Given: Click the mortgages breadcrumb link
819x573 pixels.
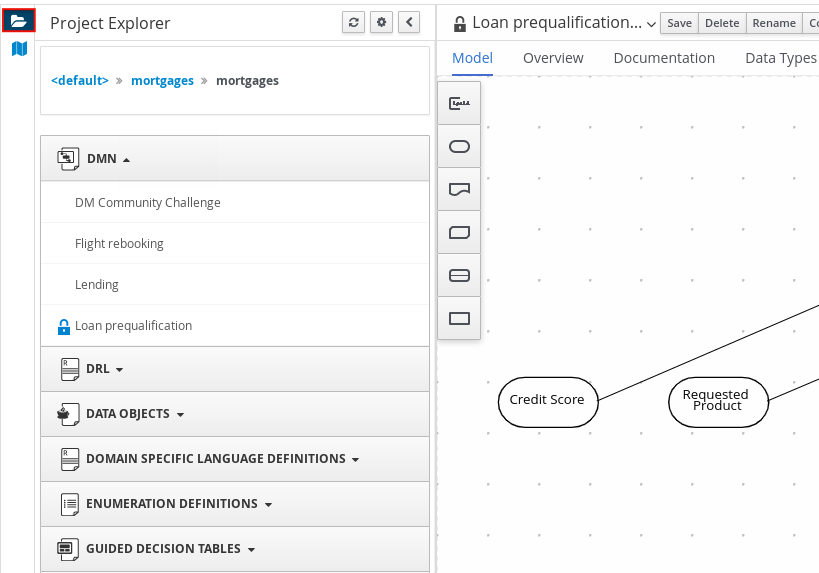Looking at the screenshot, I should pyautogui.click(x=162, y=81).
